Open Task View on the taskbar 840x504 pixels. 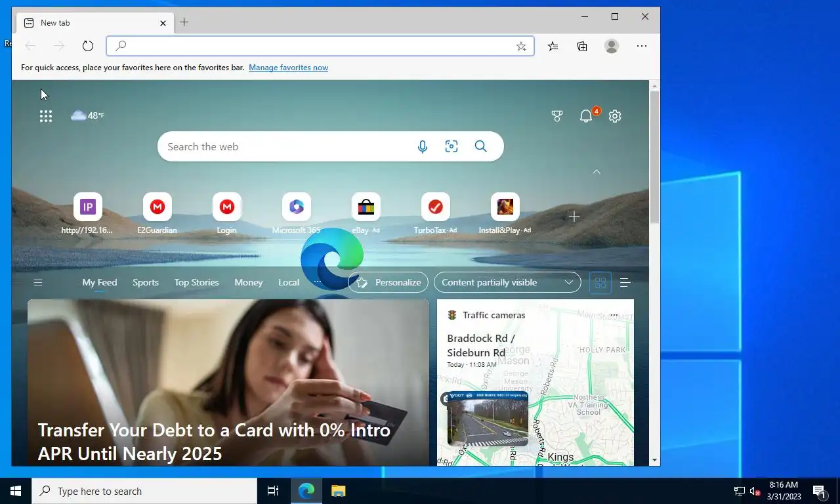point(273,491)
